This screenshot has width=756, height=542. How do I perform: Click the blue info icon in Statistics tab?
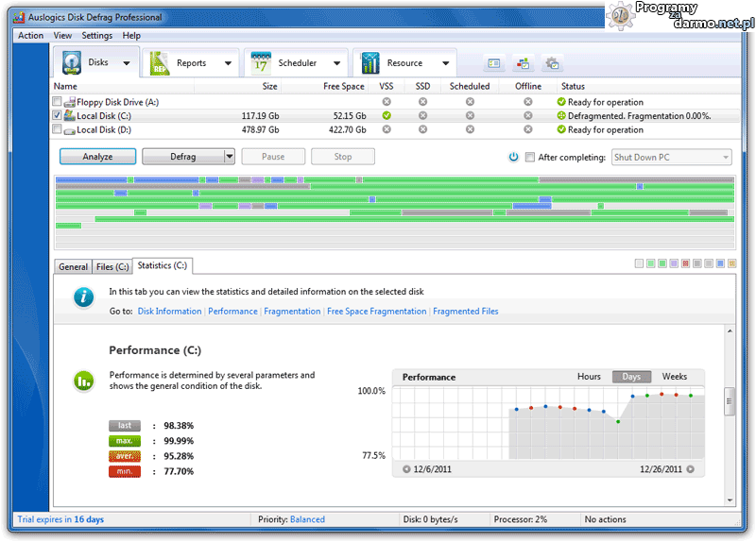(x=85, y=296)
